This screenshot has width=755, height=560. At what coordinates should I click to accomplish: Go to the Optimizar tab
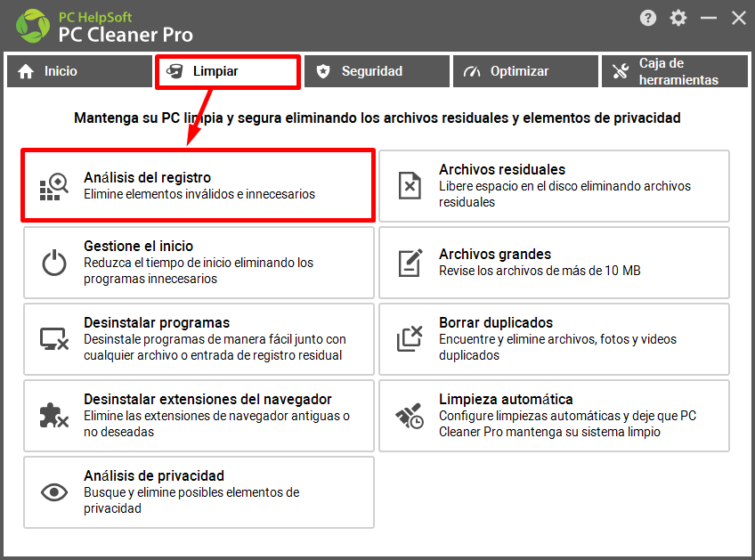pos(525,71)
